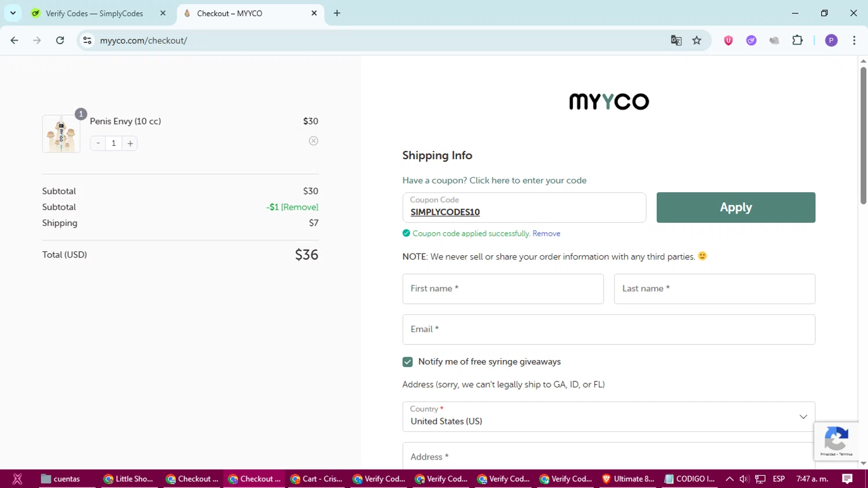
Task: Open the Country dropdown
Action: [x=609, y=417]
